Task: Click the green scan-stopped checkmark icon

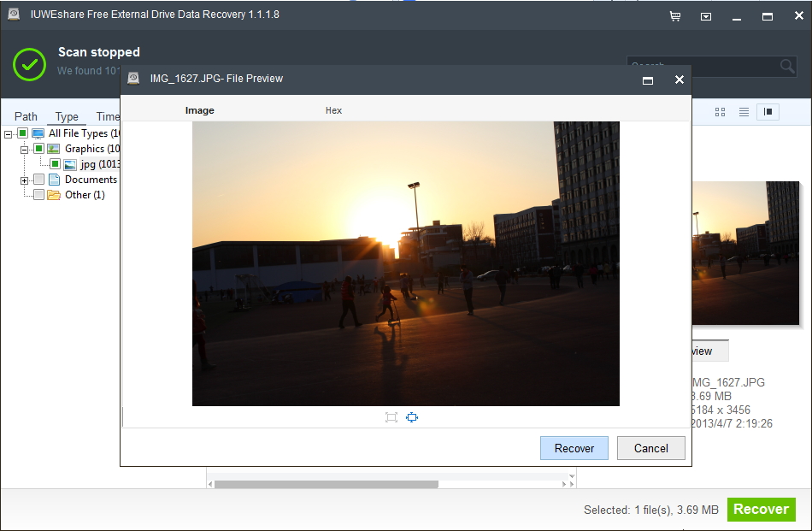Action: [30, 64]
